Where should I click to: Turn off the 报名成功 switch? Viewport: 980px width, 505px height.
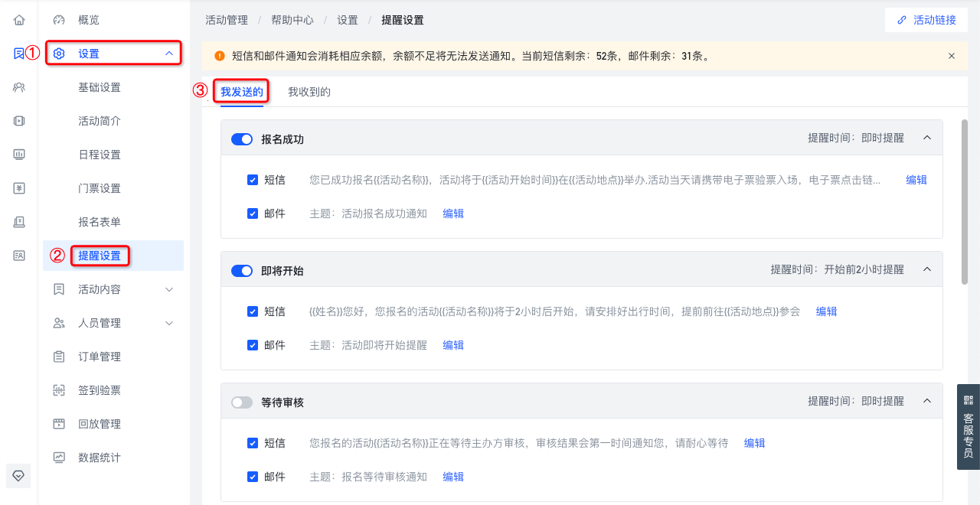[242, 139]
